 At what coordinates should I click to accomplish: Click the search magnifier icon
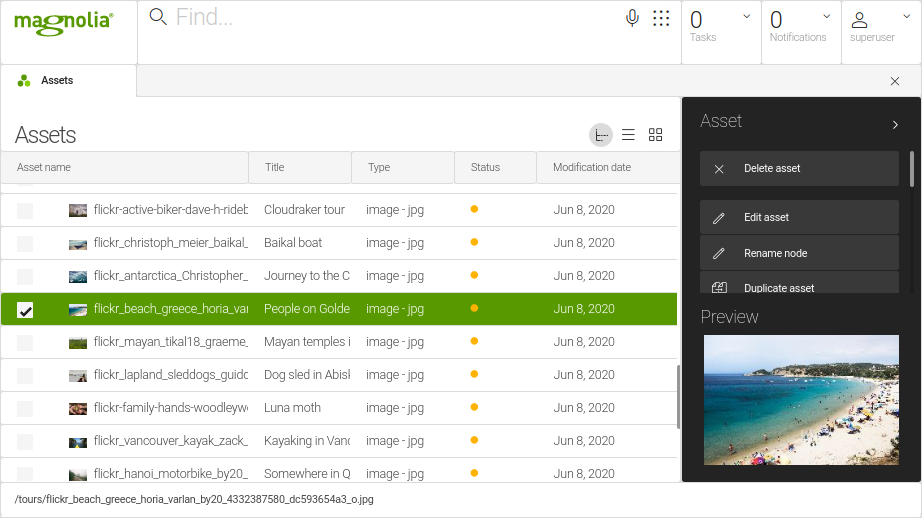[158, 17]
